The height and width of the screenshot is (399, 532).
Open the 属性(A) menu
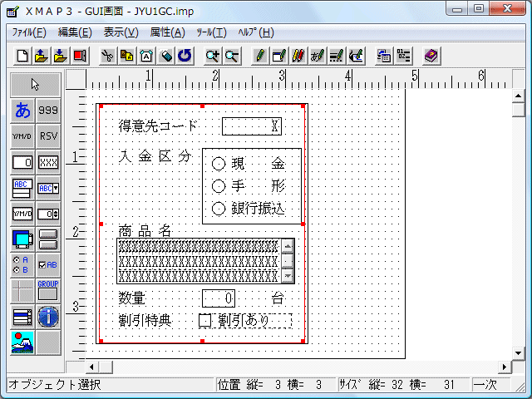coord(167,32)
